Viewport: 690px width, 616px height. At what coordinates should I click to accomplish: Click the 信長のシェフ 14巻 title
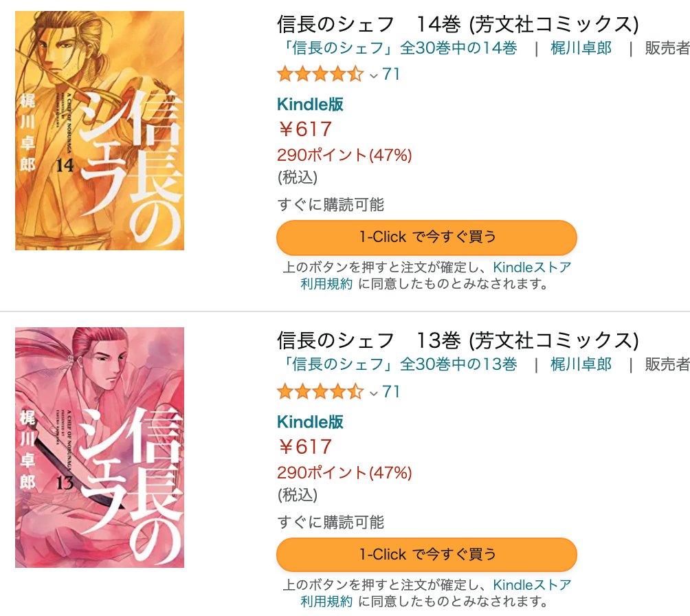458,24
